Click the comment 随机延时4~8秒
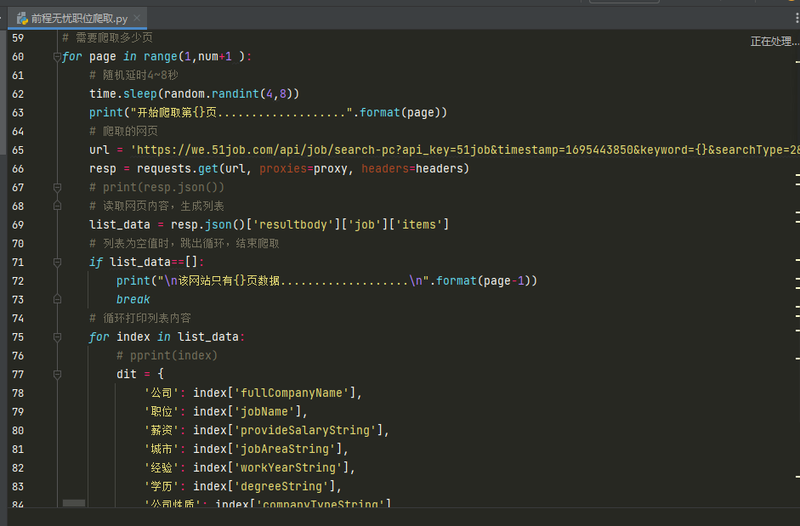The height and width of the screenshot is (526, 800). (134, 75)
